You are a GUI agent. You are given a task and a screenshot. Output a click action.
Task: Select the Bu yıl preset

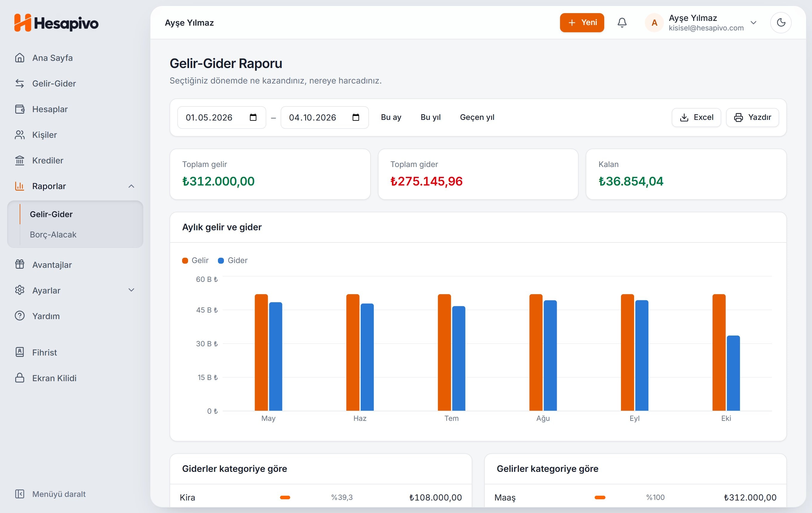430,117
